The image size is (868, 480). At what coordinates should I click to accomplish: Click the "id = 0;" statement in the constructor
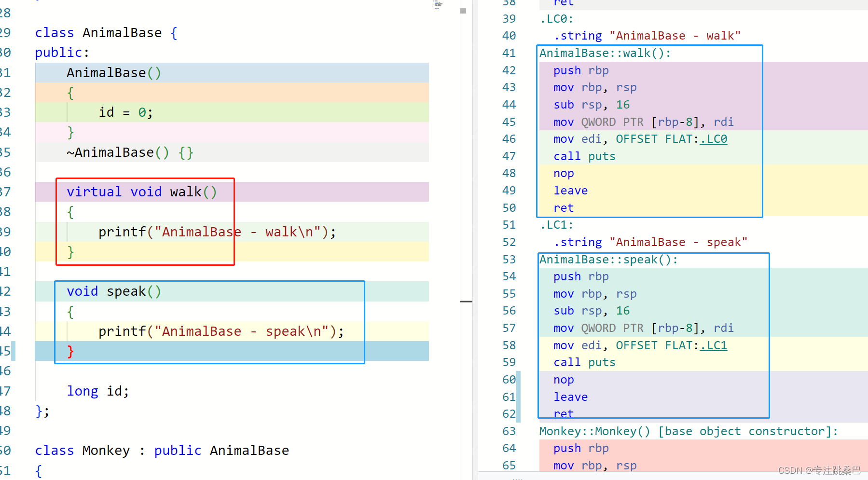tap(125, 112)
